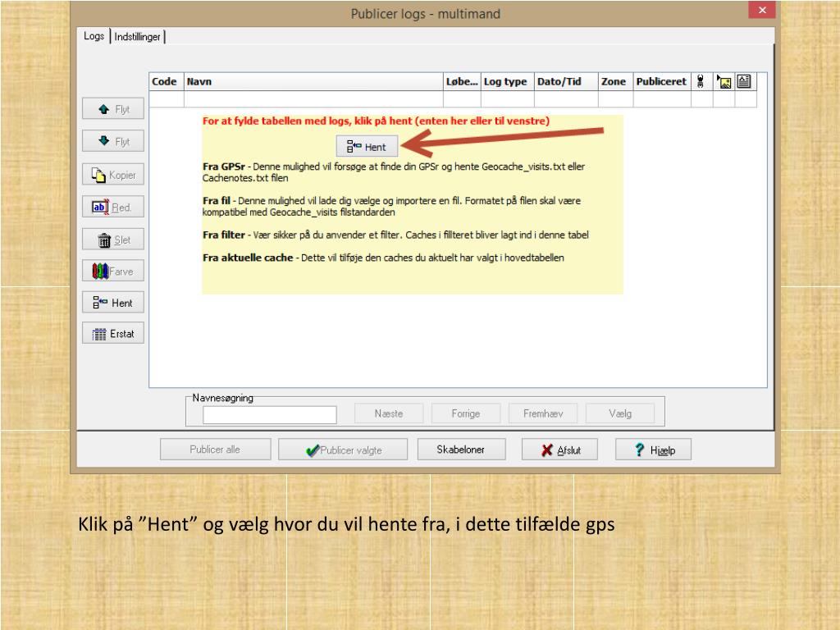Click the Forrige search button
The image size is (840, 630).
tap(466, 413)
